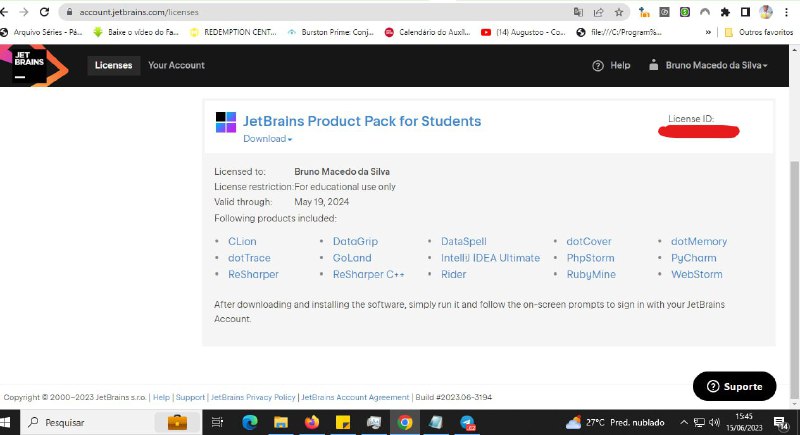
Task: Open the PhpStorm product link
Action: coord(590,258)
